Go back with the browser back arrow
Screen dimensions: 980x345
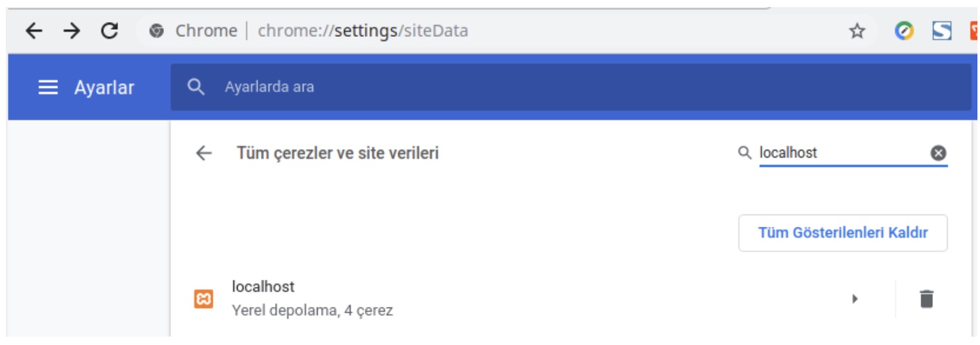(34, 31)
